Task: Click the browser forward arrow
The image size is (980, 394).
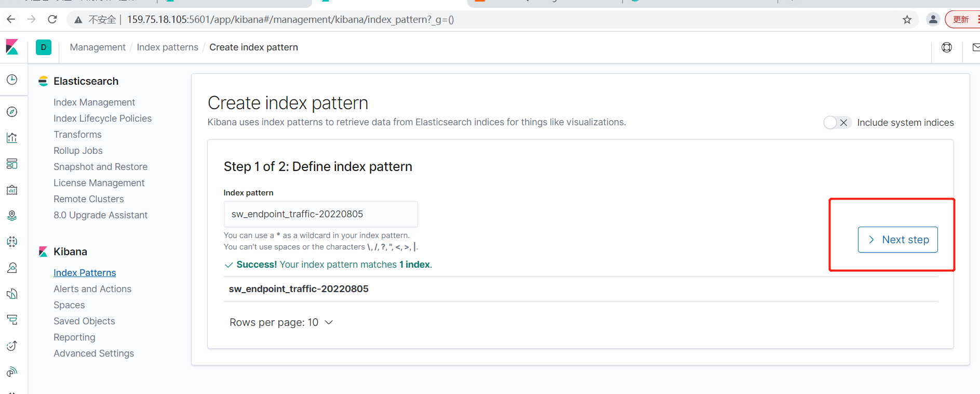Action: (32, 19)
